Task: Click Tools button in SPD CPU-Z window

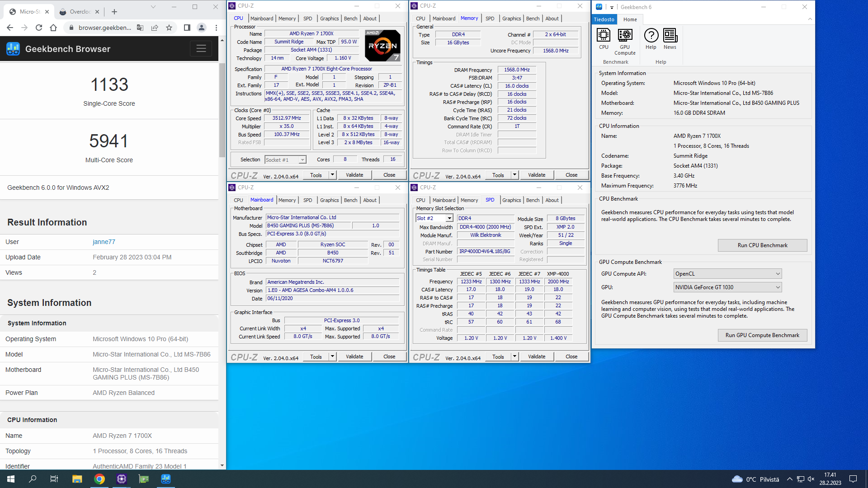Action: (x=498, y=357)
